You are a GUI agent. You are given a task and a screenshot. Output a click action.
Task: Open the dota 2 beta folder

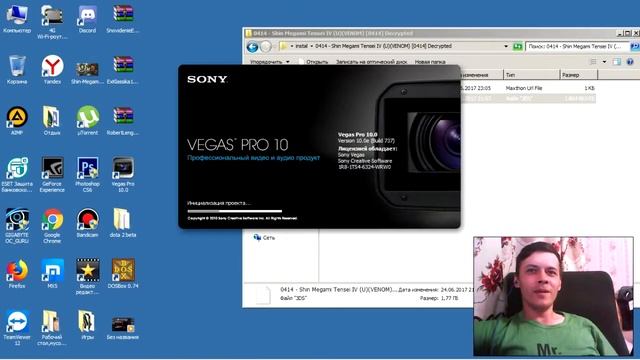(x=123, y=223)
